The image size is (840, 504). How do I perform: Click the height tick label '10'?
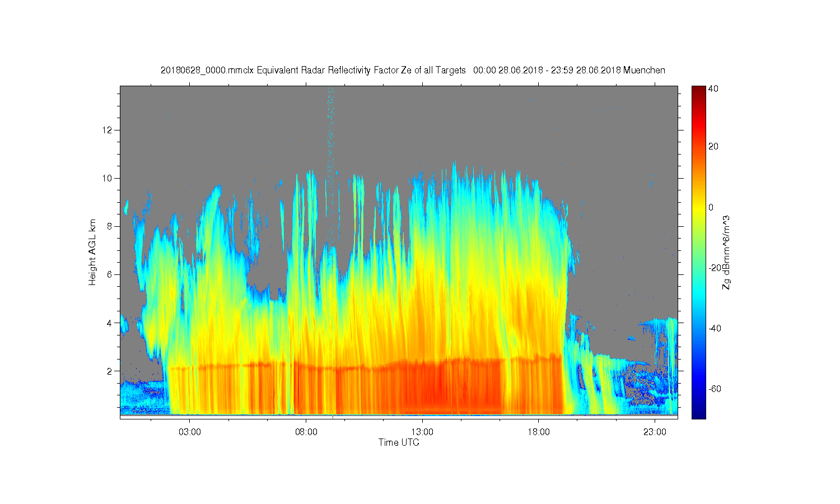tap(108, 178)
